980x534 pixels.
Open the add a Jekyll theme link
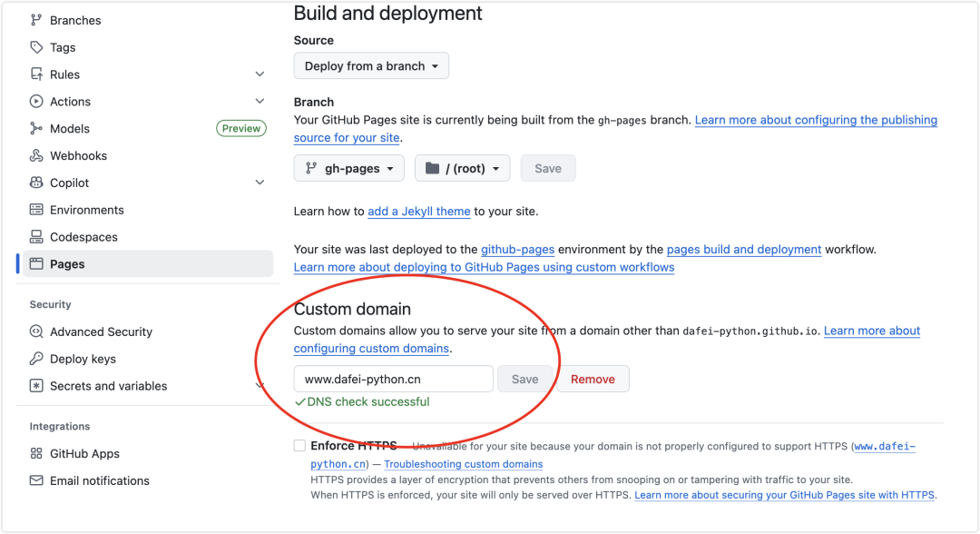click(418, 212)
